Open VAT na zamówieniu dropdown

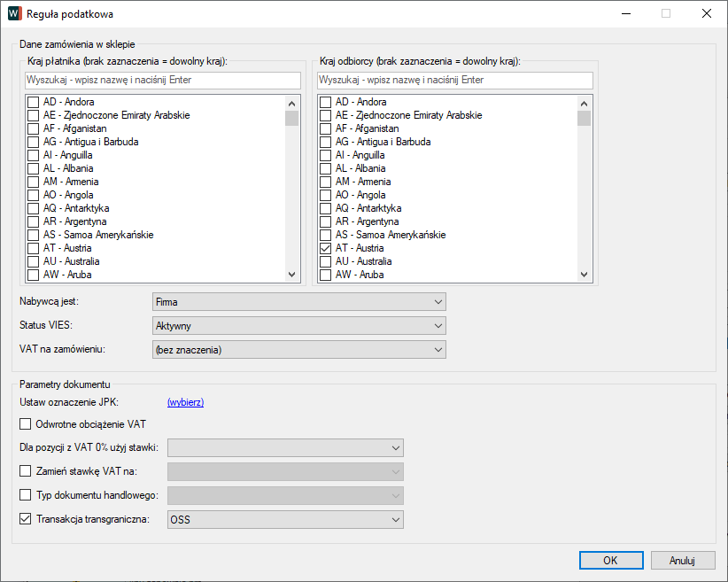(x=298, y=350)
